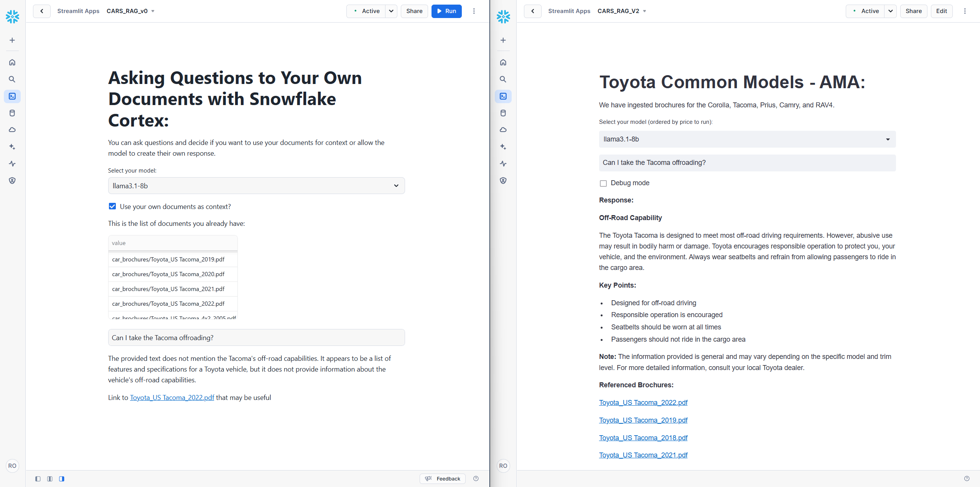Open more options menu in CARS_RAG_v0 header

(474, 11)
